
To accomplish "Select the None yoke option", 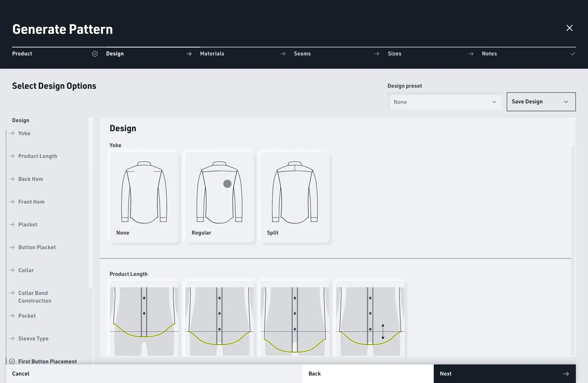I will [143, 197].
